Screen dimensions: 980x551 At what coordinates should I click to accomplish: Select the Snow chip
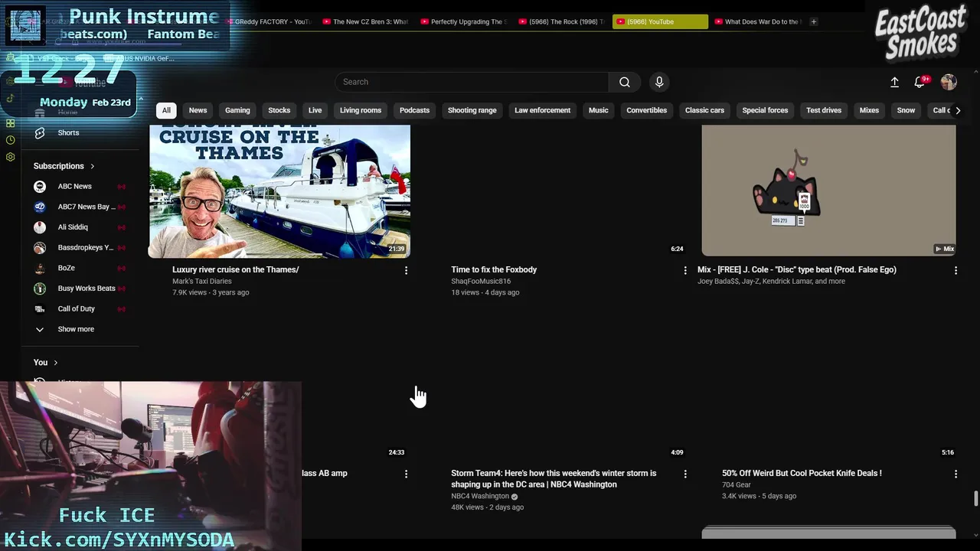pos(906,110)
